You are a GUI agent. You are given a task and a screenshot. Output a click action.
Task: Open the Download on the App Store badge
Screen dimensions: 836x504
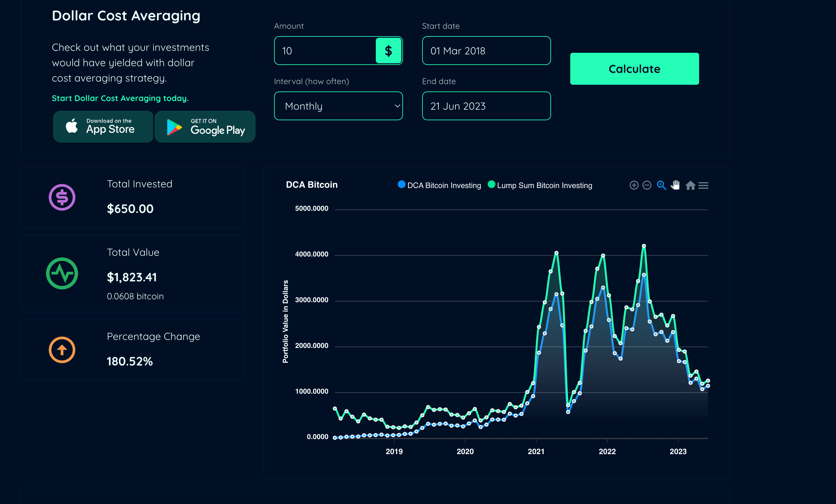103,127
